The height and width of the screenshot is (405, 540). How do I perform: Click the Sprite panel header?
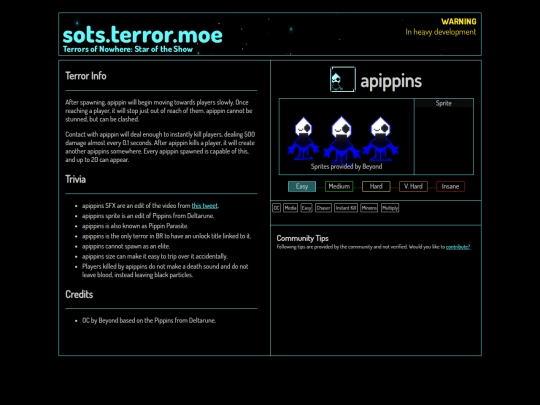(x=444, y=103)
